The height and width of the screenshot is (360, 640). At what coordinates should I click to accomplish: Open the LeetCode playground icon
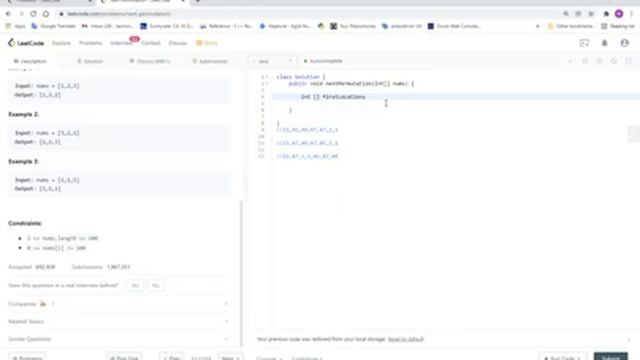(x=584, y=43)
